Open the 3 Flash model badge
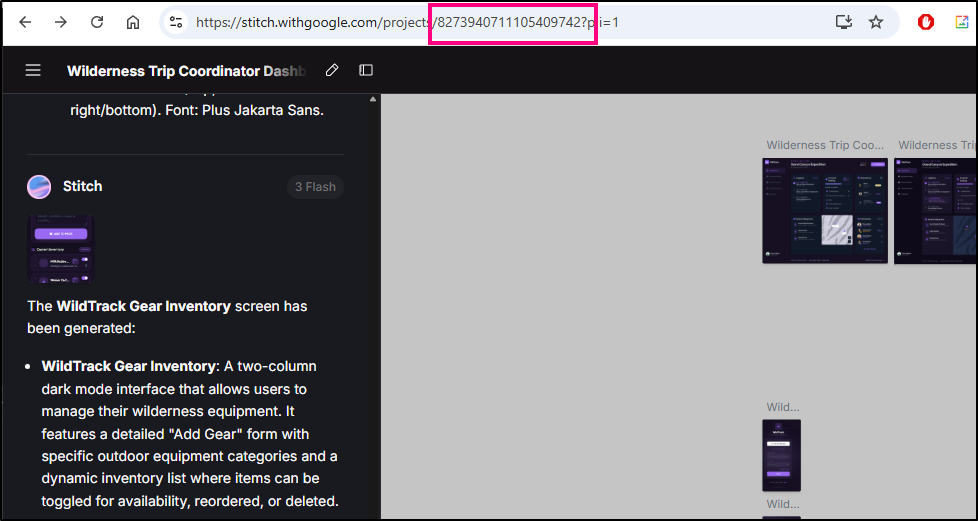 [315, 187]
